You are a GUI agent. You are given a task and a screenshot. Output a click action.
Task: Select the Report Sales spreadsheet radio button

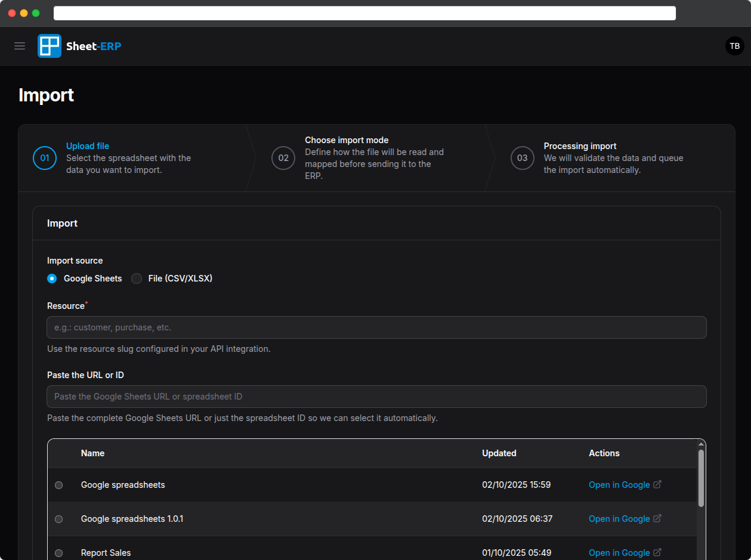(58, 553)
